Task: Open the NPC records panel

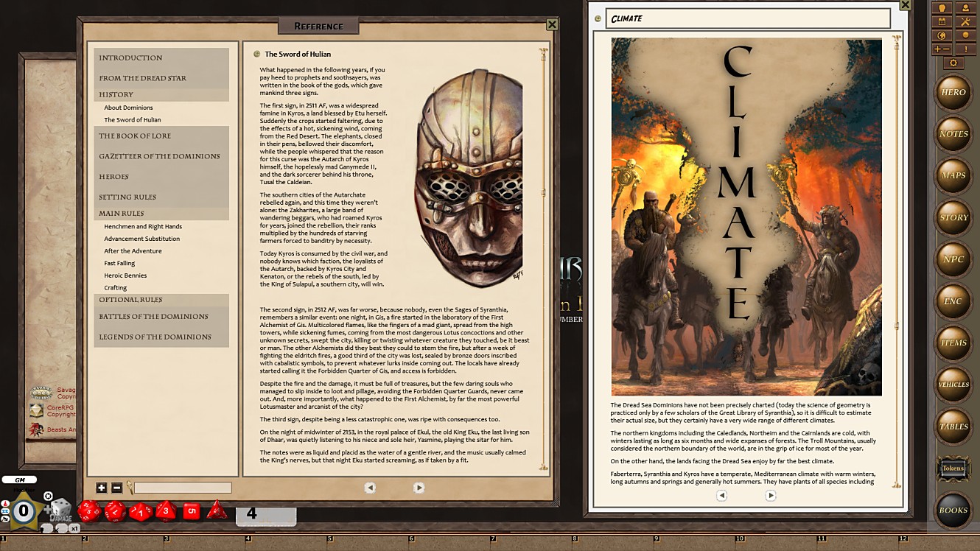Action: tap(953, 259)
